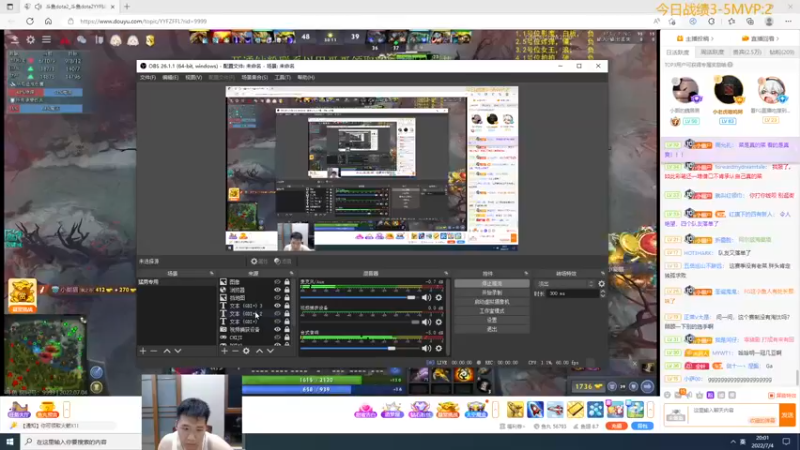Viewport: 800px width, 450px height.
Task: Expand the 直播回看 chevron link
Action: click(760, 39)
